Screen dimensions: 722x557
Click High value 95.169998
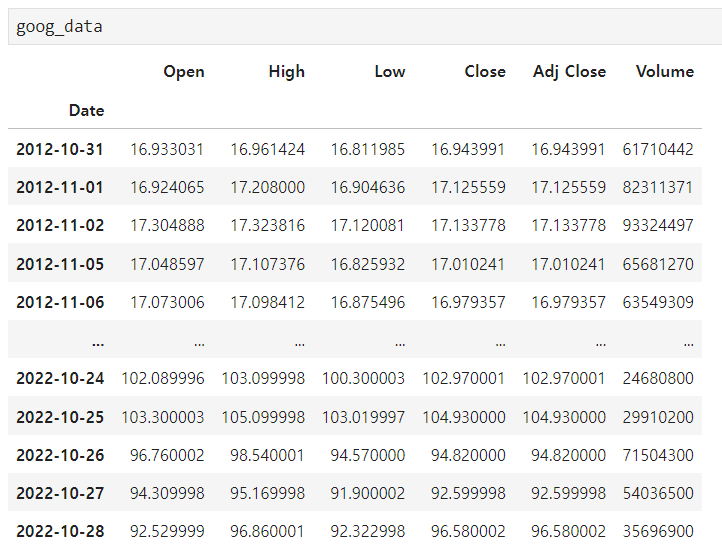[268, 493]
